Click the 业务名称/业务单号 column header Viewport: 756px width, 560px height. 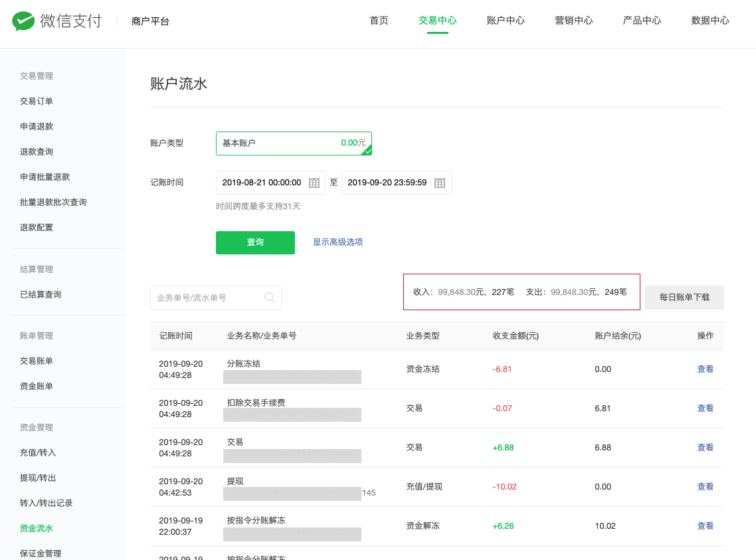coord(261,336)
